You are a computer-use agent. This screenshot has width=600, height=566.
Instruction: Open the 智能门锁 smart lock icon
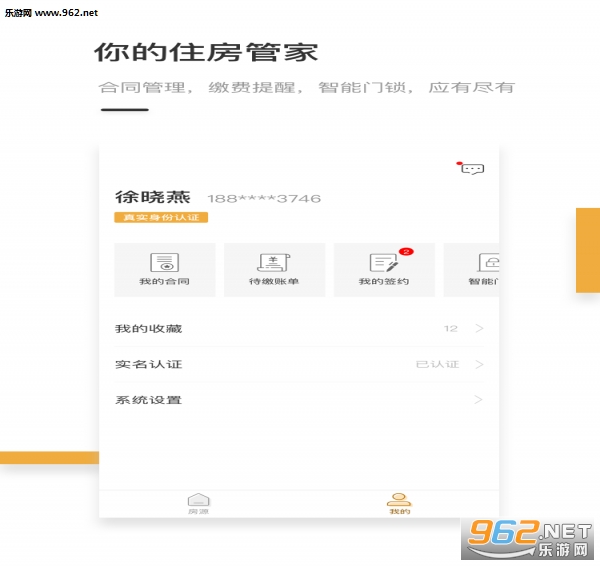coord(488,263)
